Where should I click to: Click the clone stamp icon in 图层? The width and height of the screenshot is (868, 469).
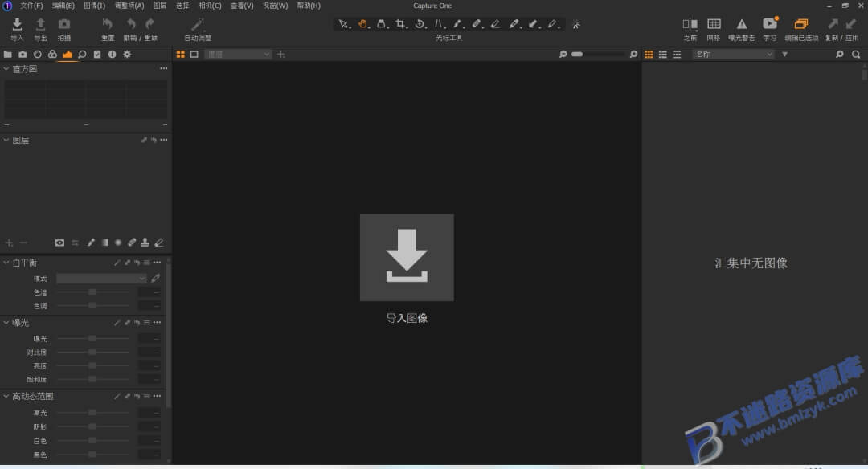pyautogui.click(x=145, y=243)
